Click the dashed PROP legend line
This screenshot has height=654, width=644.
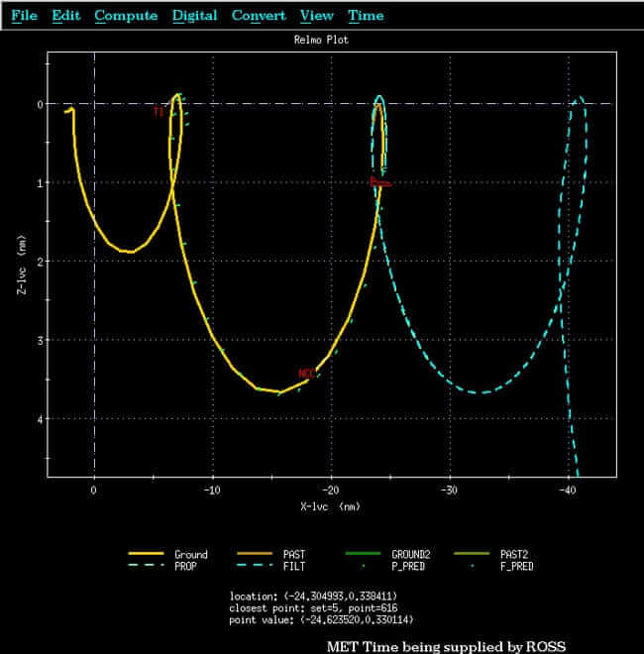(x=148, y=566)
